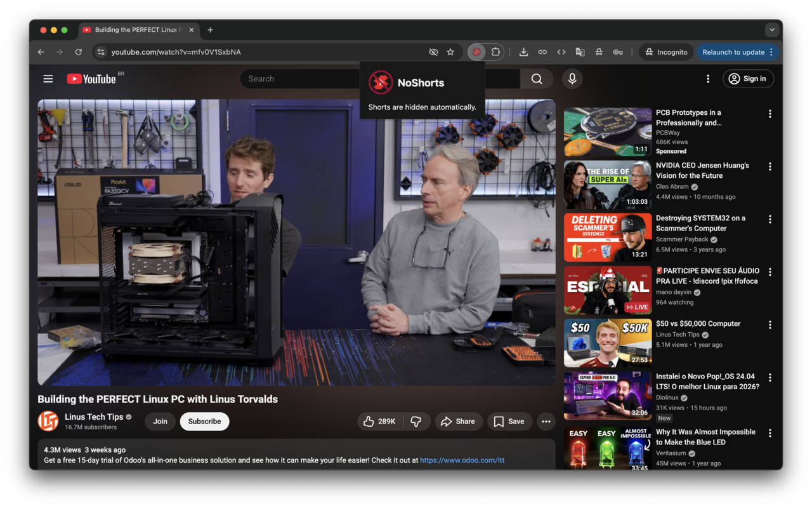
Task: Close the Building the PERFECT Linux tab
Action: point(192,30)
